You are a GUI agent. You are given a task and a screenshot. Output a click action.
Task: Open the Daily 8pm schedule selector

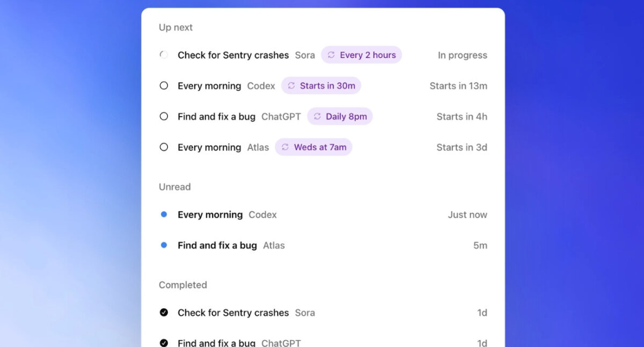[340, 116]
